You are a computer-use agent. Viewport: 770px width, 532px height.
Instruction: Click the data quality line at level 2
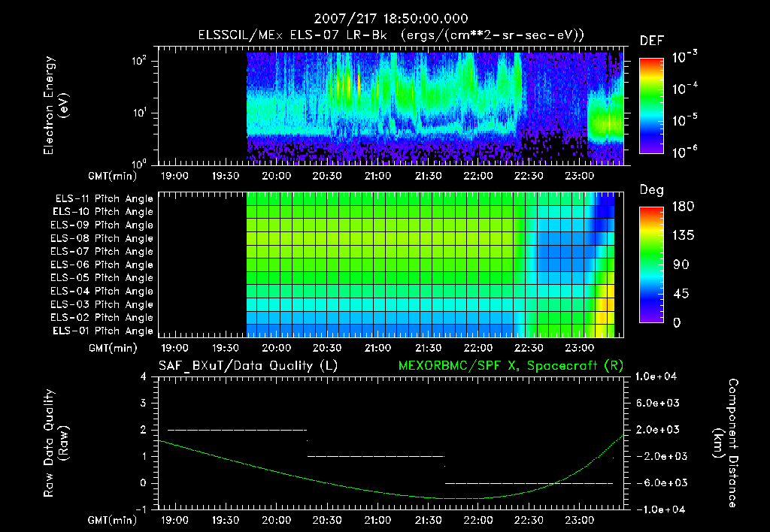(x=237, y=430)
